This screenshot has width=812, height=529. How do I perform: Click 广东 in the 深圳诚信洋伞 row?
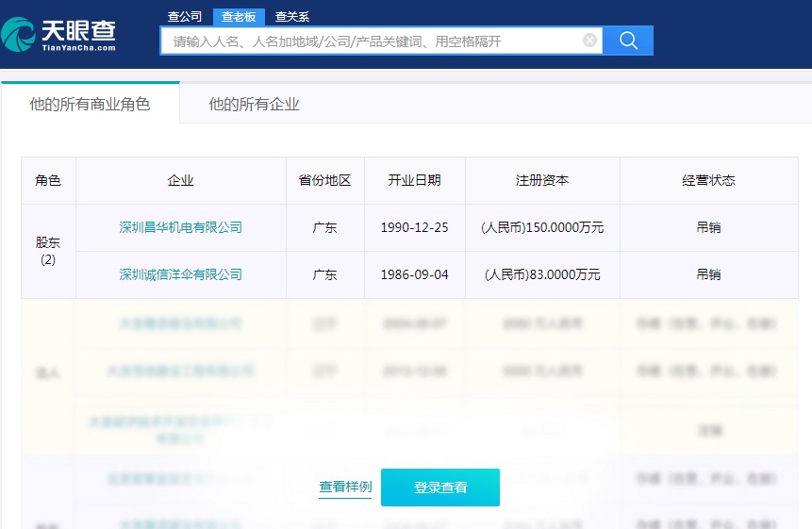tap(325, 274)
